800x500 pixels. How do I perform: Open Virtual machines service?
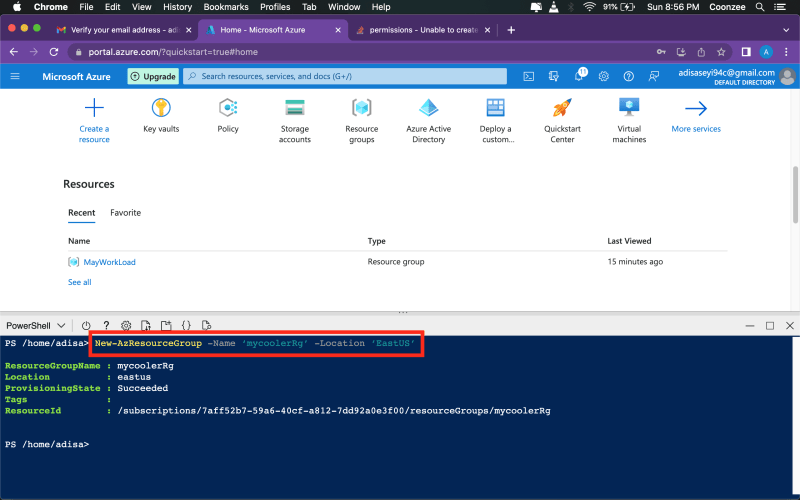tap(629, 121)
